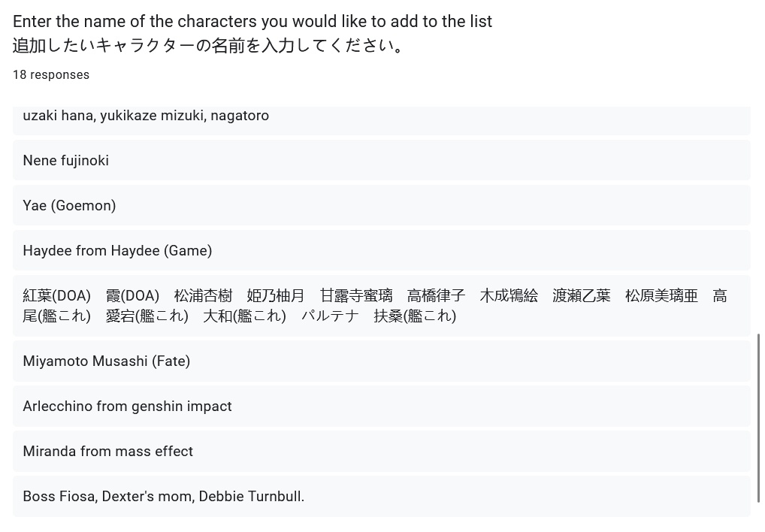765x532 pixels.
Task: Click the name '甘露寺蜜璃' in the response
Action: (356, 296)
